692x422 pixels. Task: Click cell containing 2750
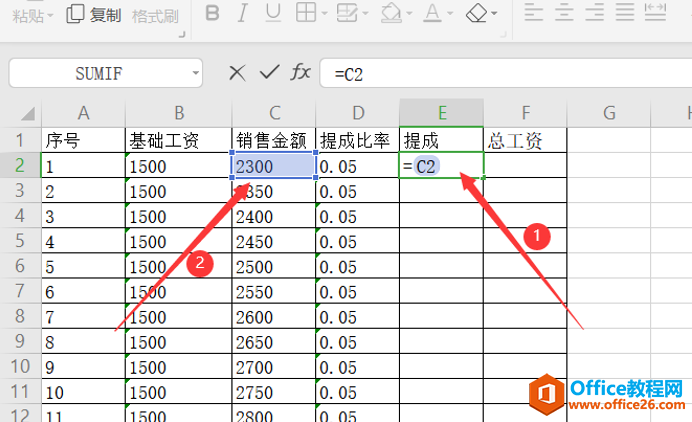coord(274,392)
